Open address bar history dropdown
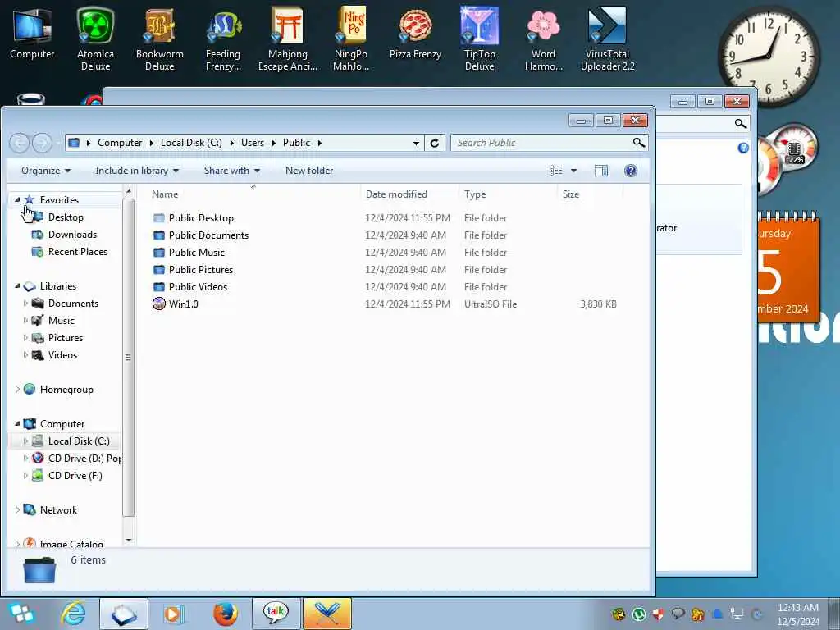Viewport: 840px width, 630px height. coord(416,143)
